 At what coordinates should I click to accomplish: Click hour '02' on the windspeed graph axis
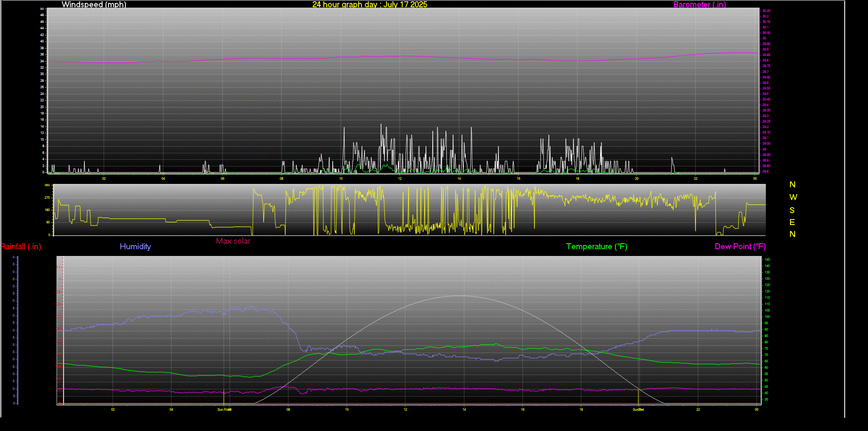pos(104,178)
